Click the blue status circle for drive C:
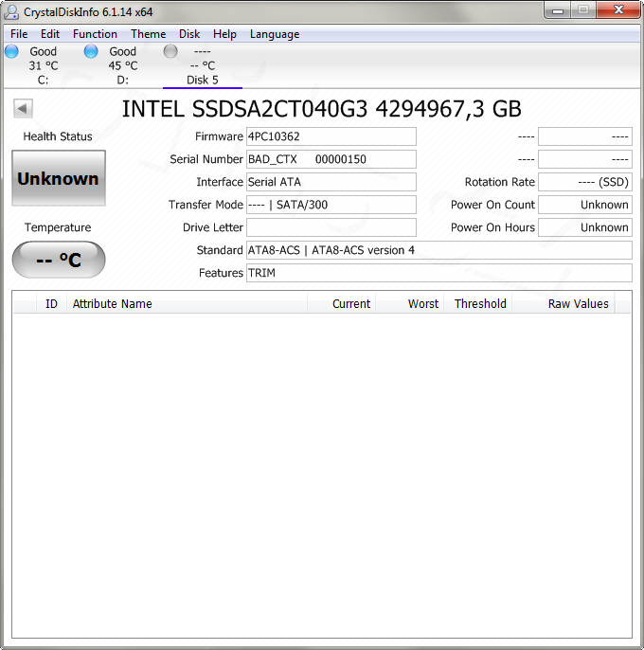The width and height of the screenshot is (644, 650). (11, 51)
